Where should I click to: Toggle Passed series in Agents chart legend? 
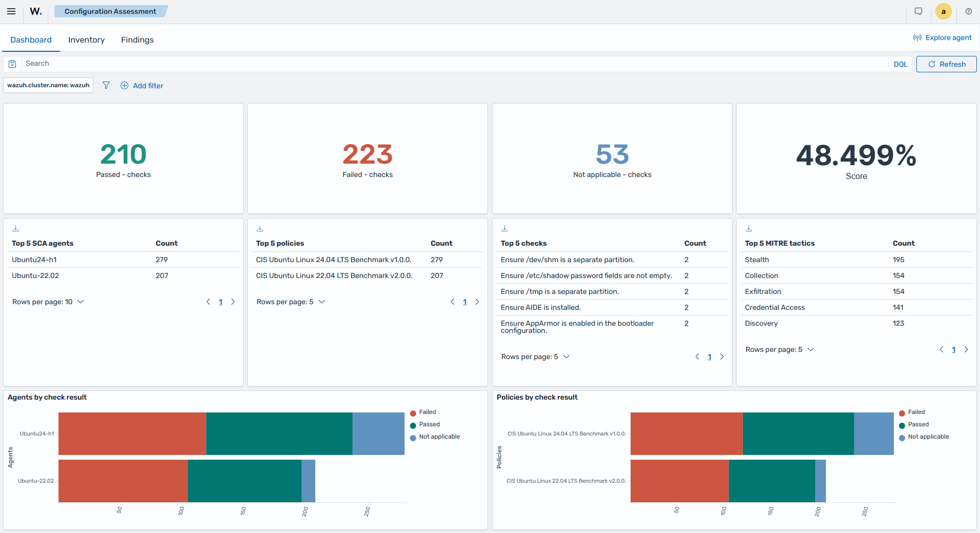pos(425,425)
